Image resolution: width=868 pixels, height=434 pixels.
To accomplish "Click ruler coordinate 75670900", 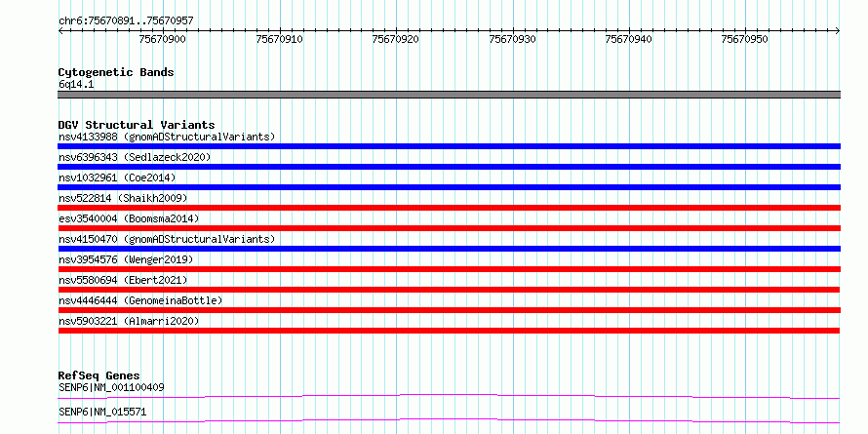I will [x=163, y=39].
